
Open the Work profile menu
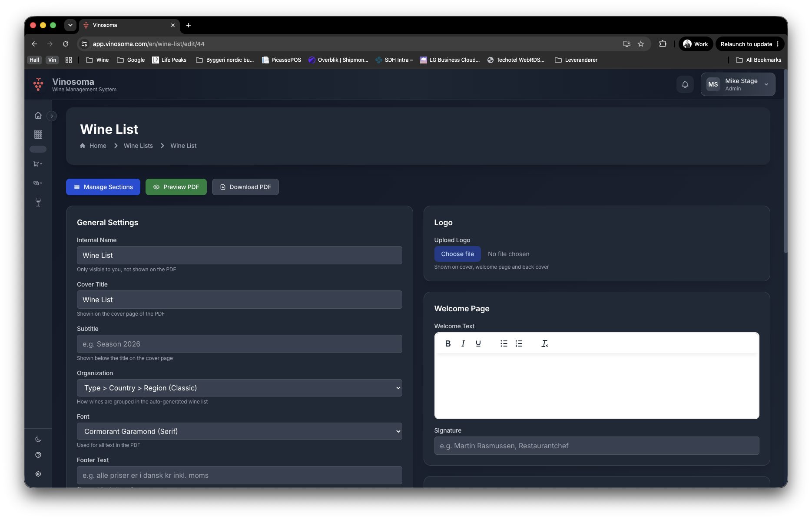(696, 44)
